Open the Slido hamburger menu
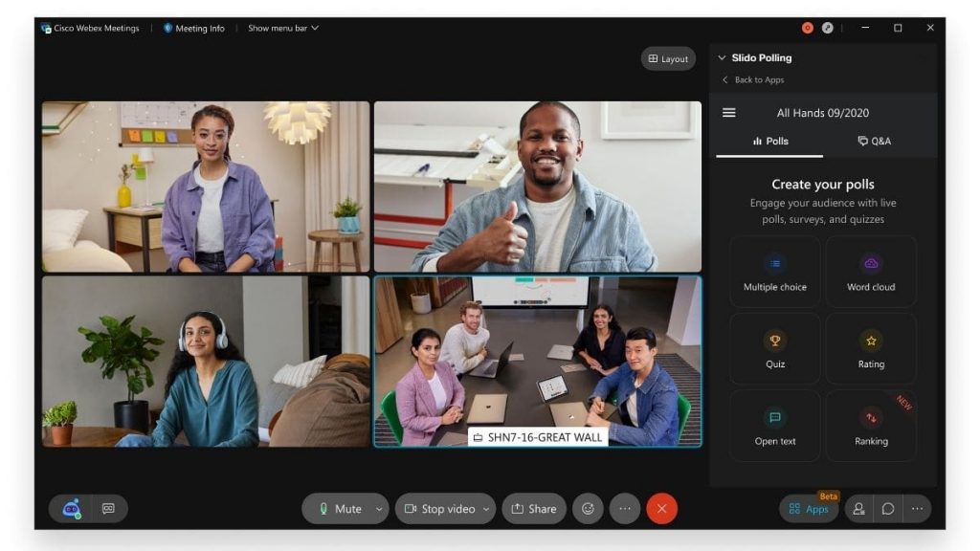The image size is (980, 551). 728,112
